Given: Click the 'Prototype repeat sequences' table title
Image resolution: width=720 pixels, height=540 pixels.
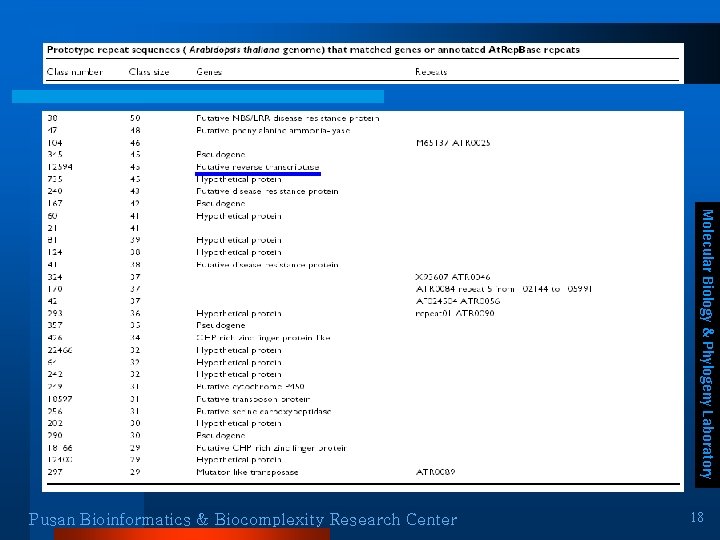Looking at the screenshot, I should click(x=313, y=50).
